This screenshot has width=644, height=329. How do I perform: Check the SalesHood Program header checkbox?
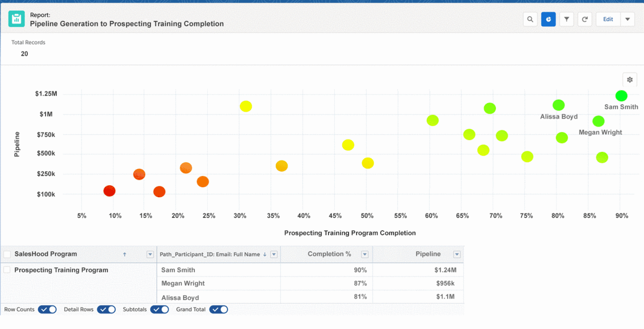[7, 254]
